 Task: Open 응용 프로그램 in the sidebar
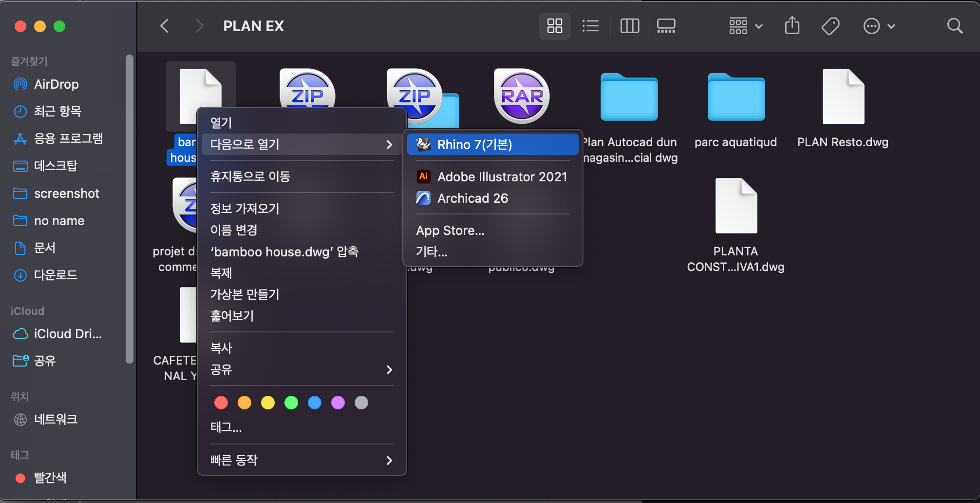(x=68, y=138)
